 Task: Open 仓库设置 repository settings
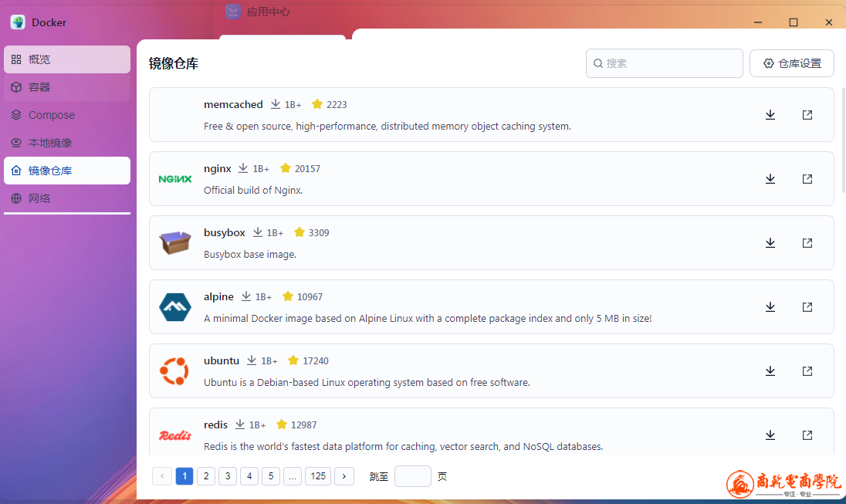click(791, 63)
